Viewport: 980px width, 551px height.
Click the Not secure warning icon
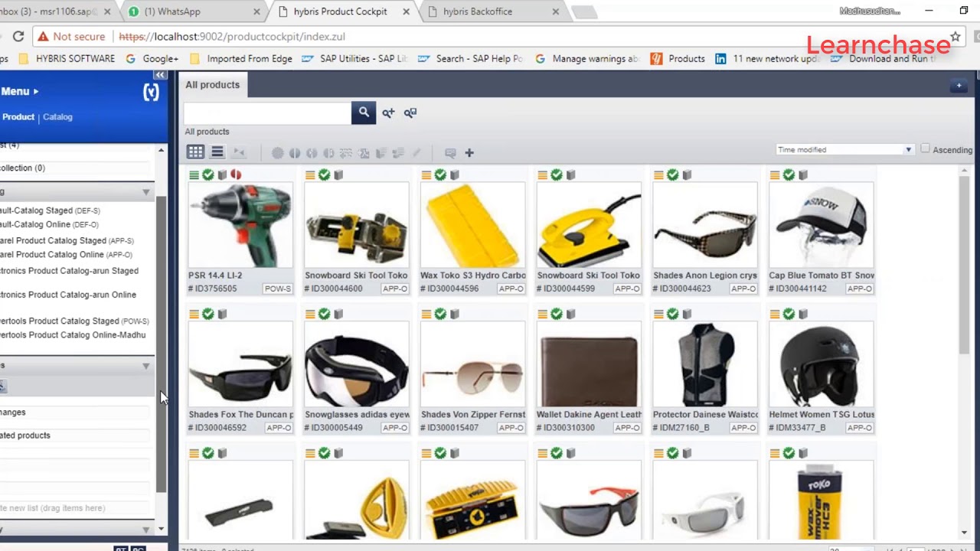[x=43, y=36]
